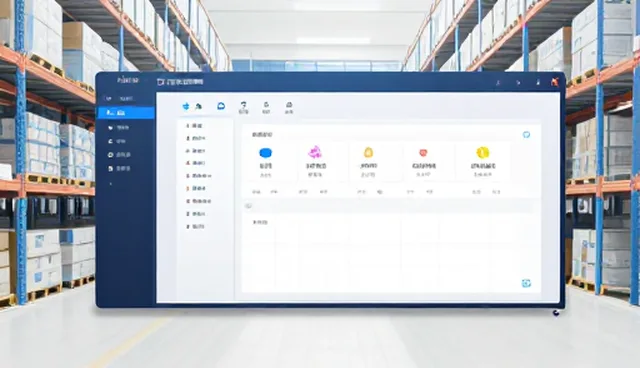
Task: Click the blue oval card icon
Action: point(266,153)
